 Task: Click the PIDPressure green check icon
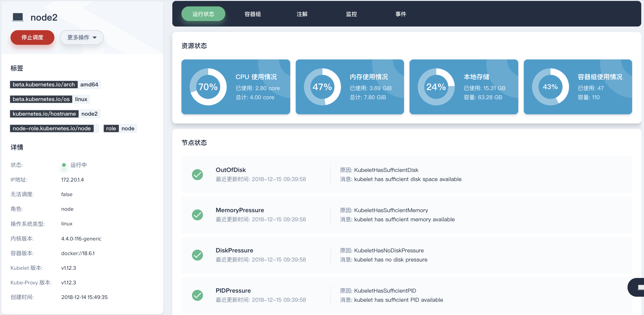(197, 295)
